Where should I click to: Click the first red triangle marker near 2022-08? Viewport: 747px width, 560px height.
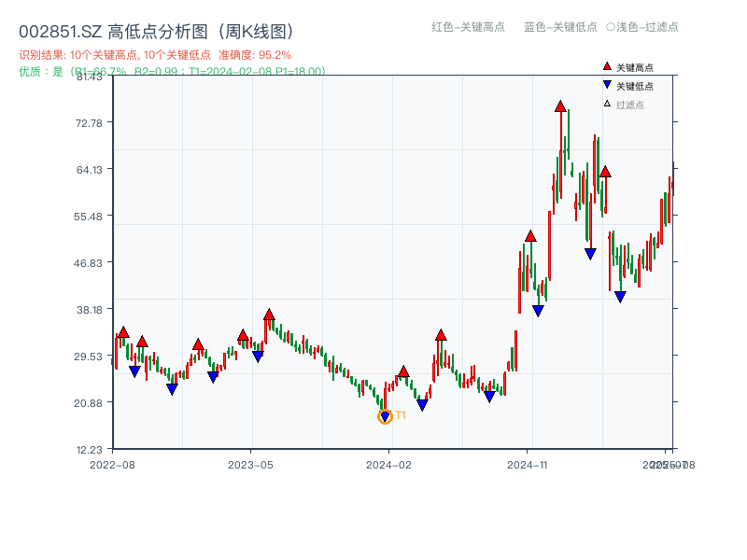pos(123,331)
